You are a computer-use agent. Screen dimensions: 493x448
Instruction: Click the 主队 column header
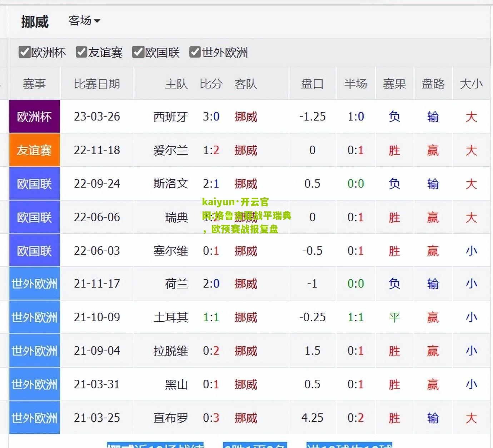[x=176, y=84]
